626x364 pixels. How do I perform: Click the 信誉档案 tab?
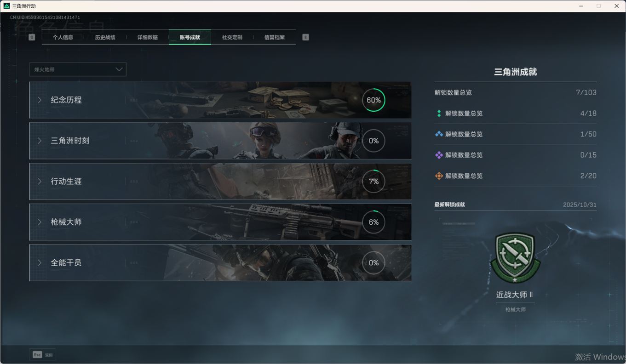(x=274, y=37)
